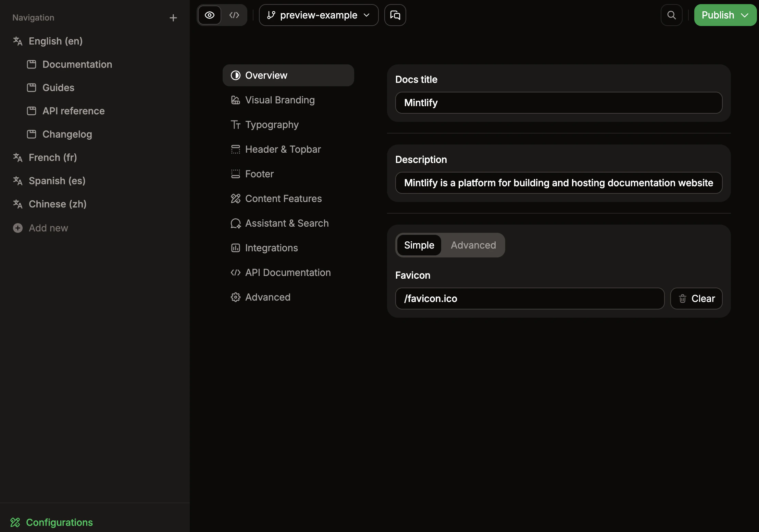Open Content Features settings
759x532 pixels.
pyautogui.click(x=288, y=199)
